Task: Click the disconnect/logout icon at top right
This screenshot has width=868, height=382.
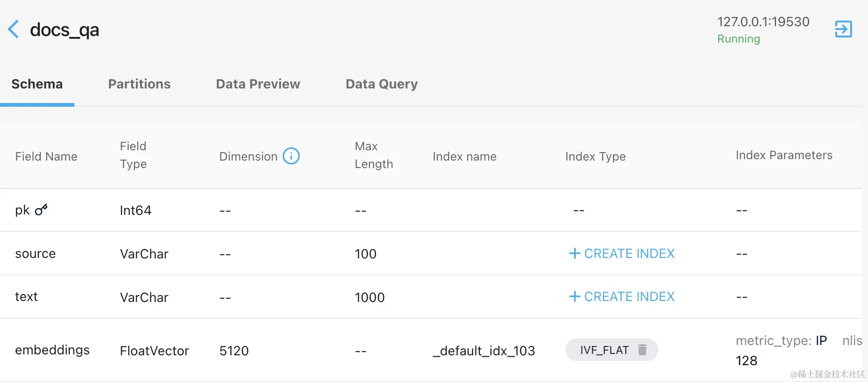Action: pos(843,29)
